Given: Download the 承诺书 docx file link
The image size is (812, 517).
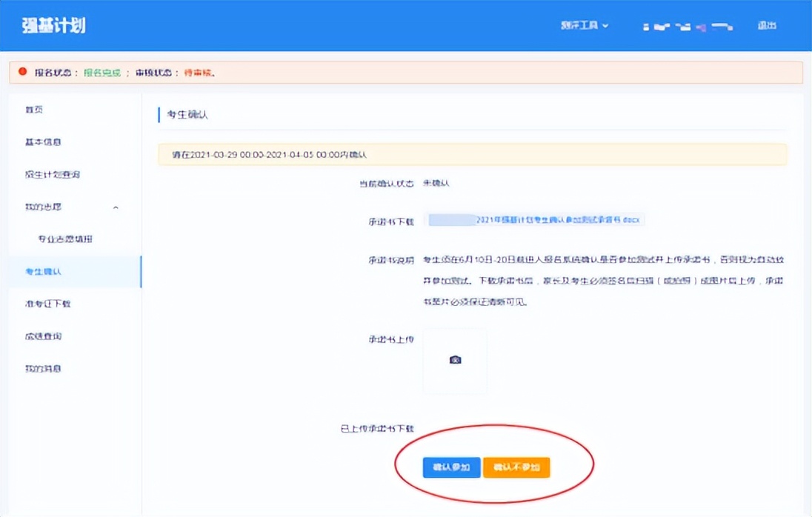Looking at the screenshot, I should click(x=534, y=220).
